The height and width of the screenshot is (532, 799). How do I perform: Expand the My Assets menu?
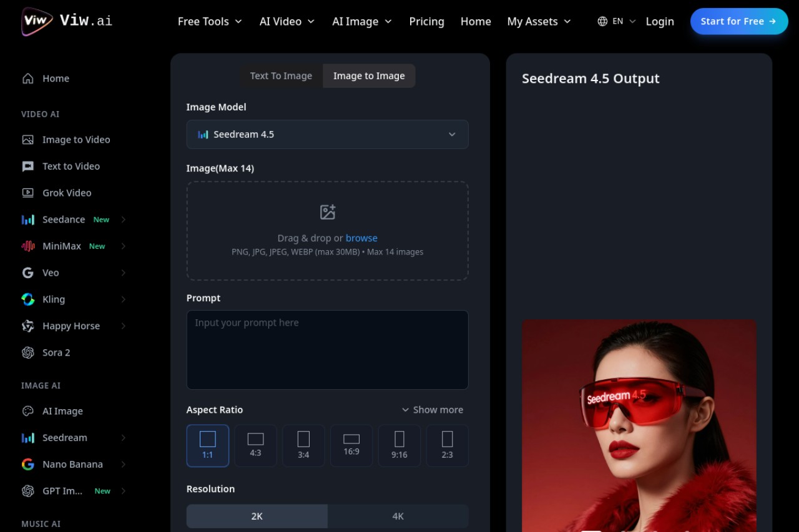(x=539, y=21)
